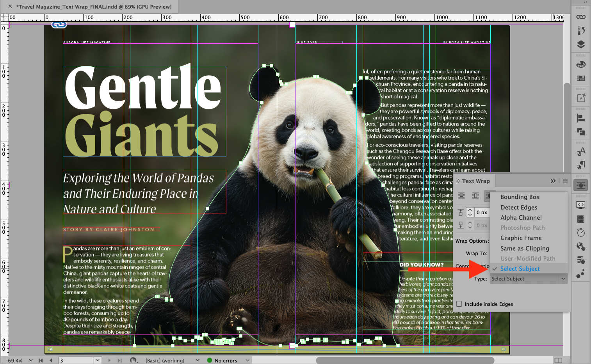Open the Links panel chain icon
591x364 pixels.
(581, 17)
